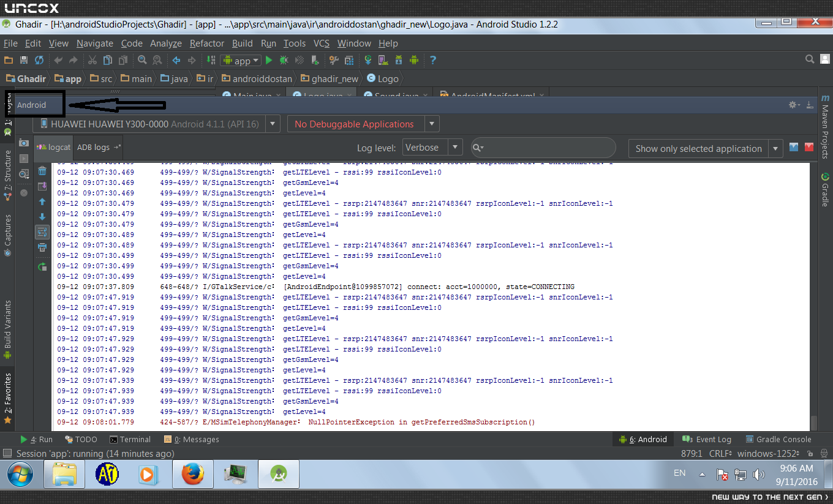
Task: Click the Synchronize refresh icon
Action: [39, 60]
